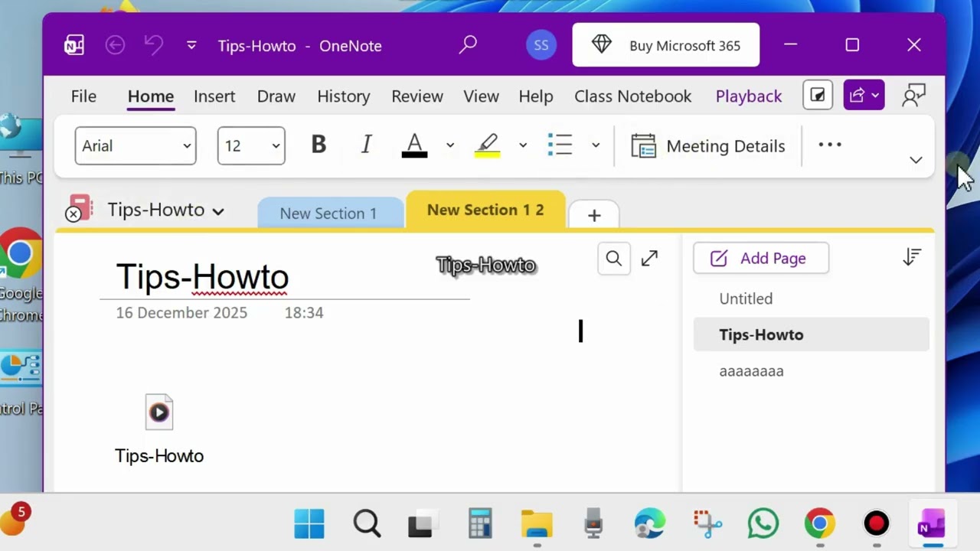Open the File menu

click(83, 96)
